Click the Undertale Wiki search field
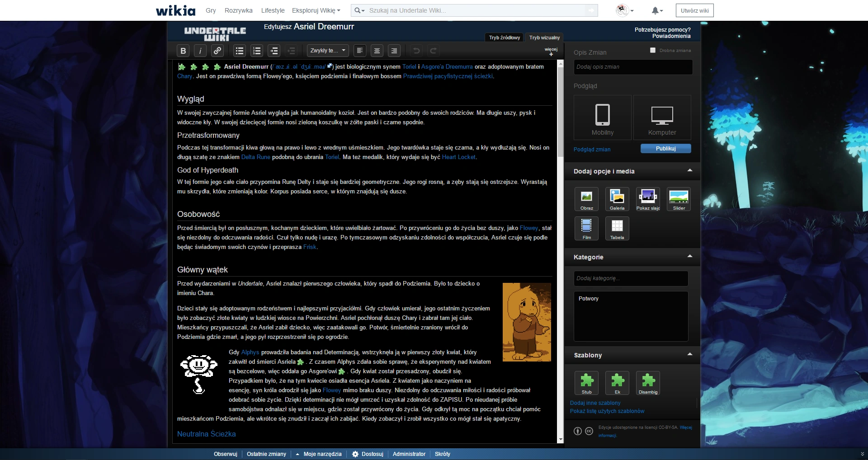Screen dimensions: 868x460 [x=476, y=10]
